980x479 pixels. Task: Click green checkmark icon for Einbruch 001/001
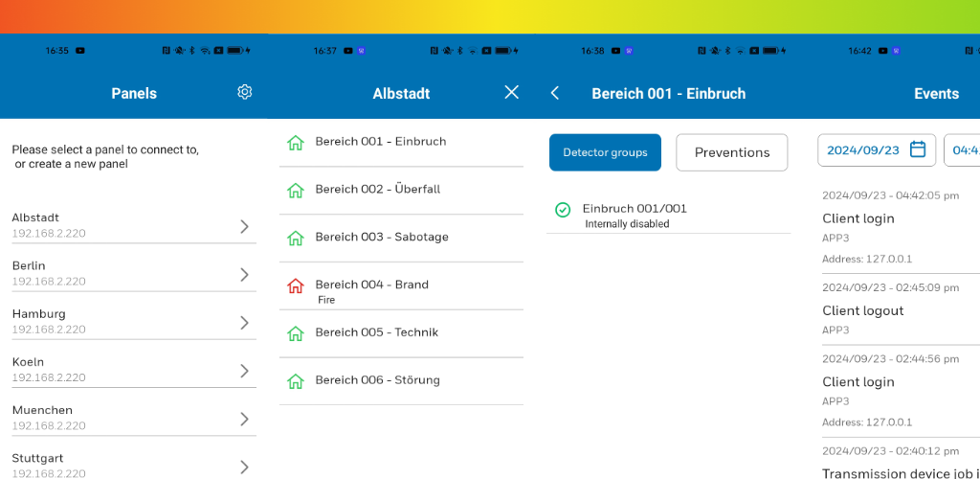pos(563,210)
